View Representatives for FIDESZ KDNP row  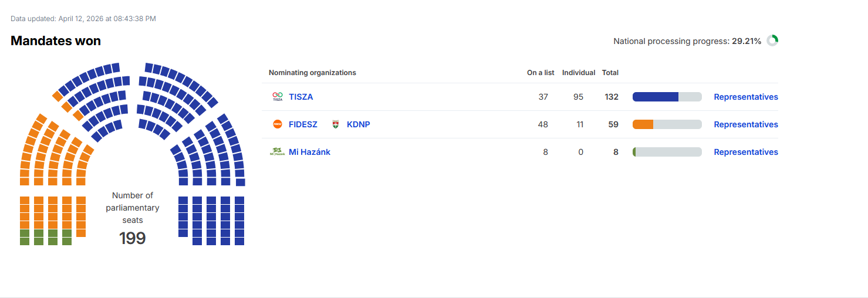[x=746, y=124]
